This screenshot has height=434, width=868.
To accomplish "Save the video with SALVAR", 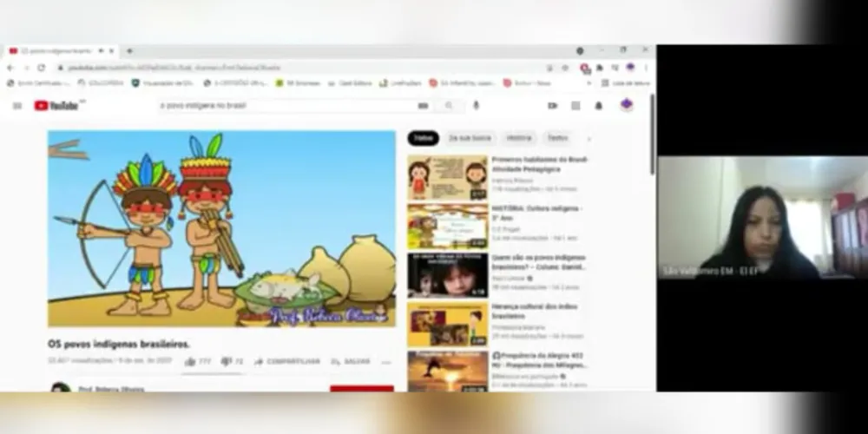I will [351, 361].
